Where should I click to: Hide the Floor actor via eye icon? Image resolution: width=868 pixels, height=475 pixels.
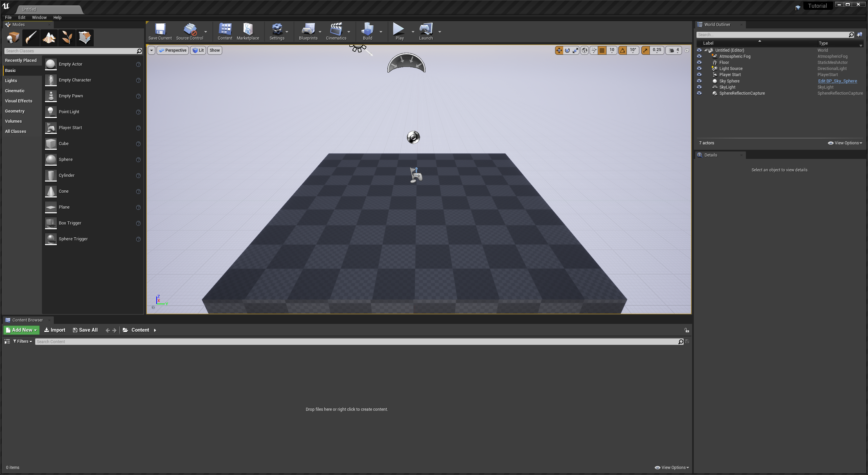coord(699,63)
